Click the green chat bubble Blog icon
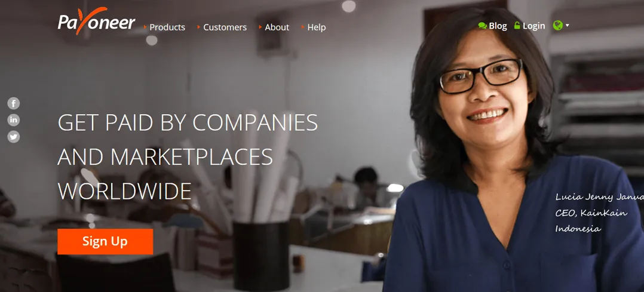Screen dimensions: 644x292 (483, 26)
